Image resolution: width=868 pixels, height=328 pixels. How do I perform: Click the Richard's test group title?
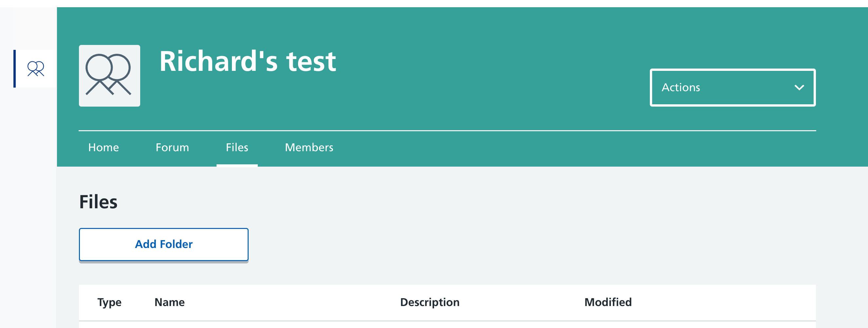[x=248, y=61]
